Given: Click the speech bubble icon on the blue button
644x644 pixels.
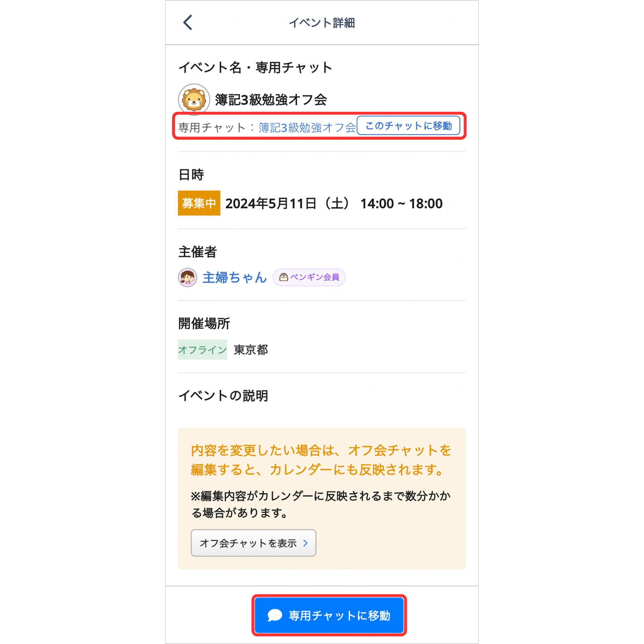Looking at the screenshot, I should coord(275,615).
